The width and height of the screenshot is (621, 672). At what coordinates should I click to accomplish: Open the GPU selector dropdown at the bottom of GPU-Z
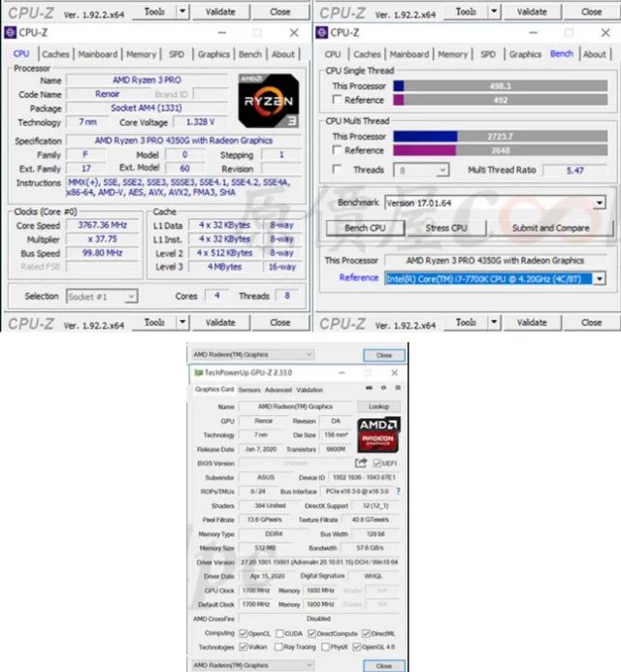(x=253, y=665)
